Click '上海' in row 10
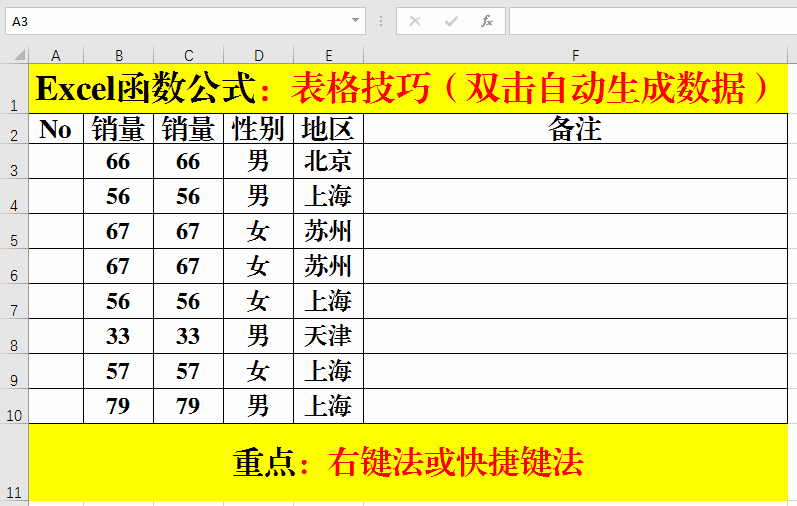This screenshot has width=797, height=506. pos(329,406)
